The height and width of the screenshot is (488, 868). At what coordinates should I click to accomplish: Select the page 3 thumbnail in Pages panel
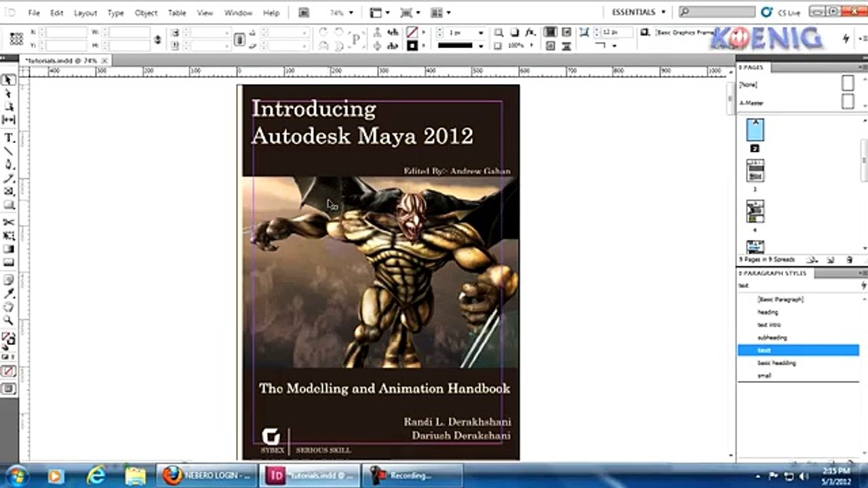(755, 171)
